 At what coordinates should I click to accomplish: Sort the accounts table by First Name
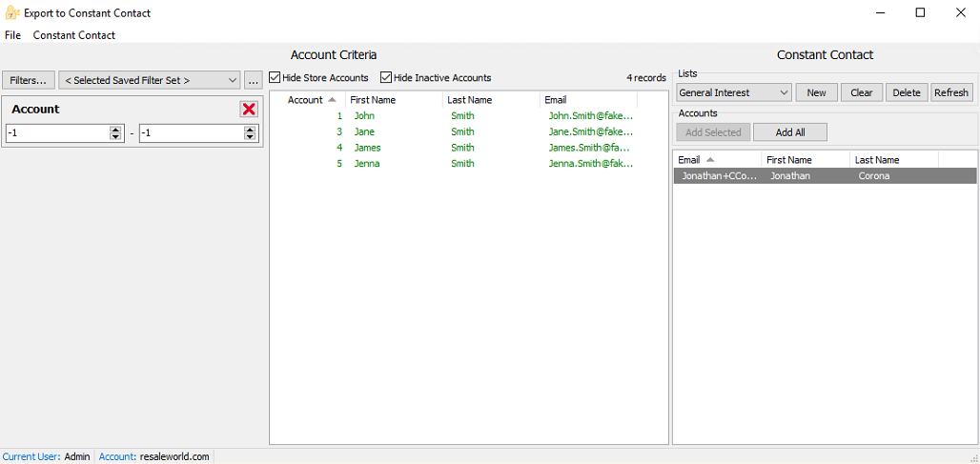point(394,100)
